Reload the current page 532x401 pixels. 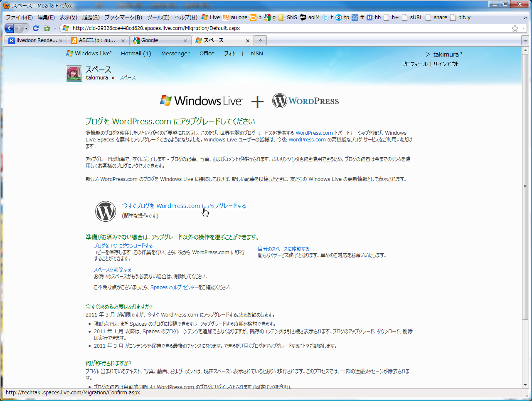click(36, 28)
